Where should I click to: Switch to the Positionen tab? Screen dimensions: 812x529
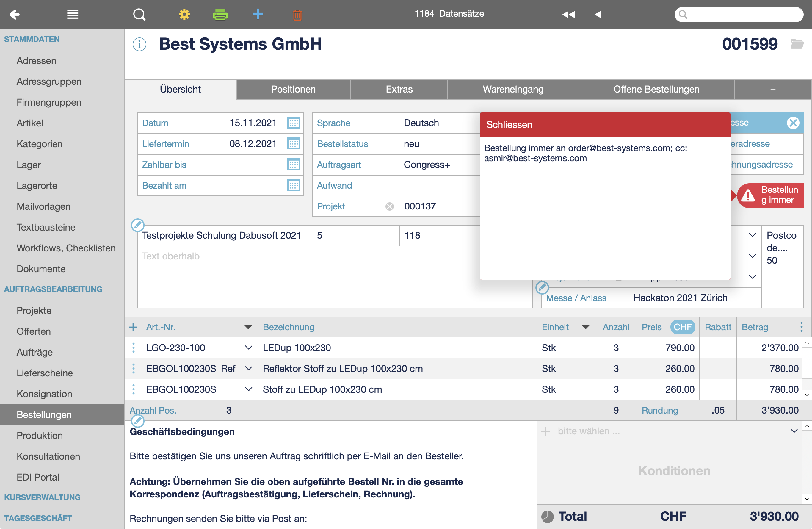(x=293, y=90)
